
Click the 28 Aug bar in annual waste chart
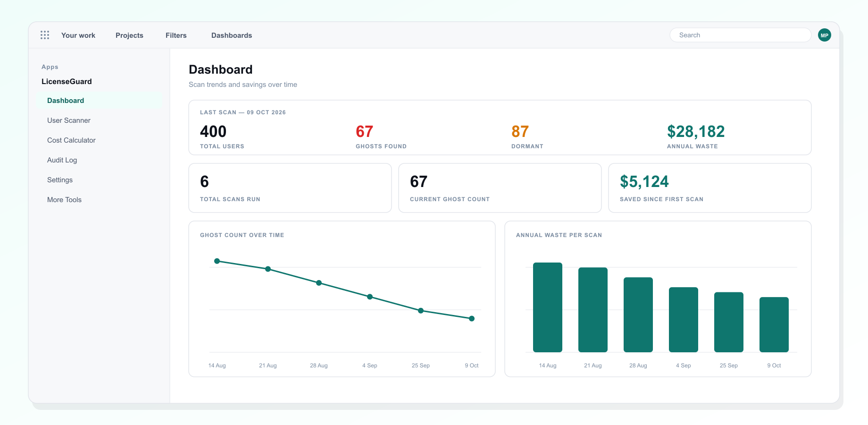point(638,315)
